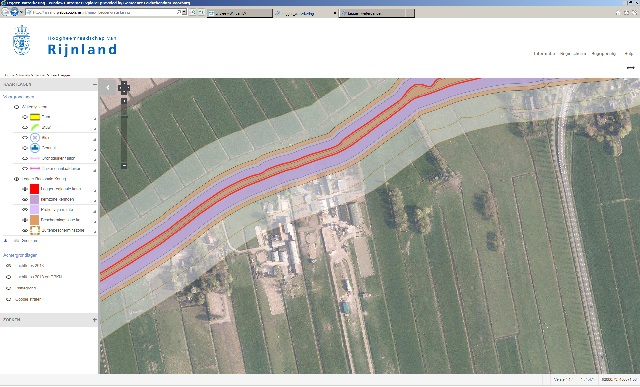Zoom in with the map zoom slider top button
640x387 pixels.
[124, 101]
